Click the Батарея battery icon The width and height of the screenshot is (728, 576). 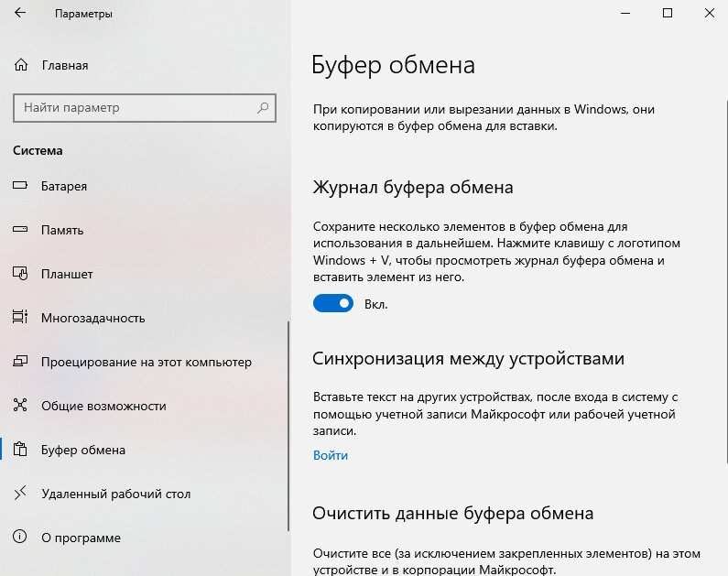pyautogui.click(x=20, y=186)
